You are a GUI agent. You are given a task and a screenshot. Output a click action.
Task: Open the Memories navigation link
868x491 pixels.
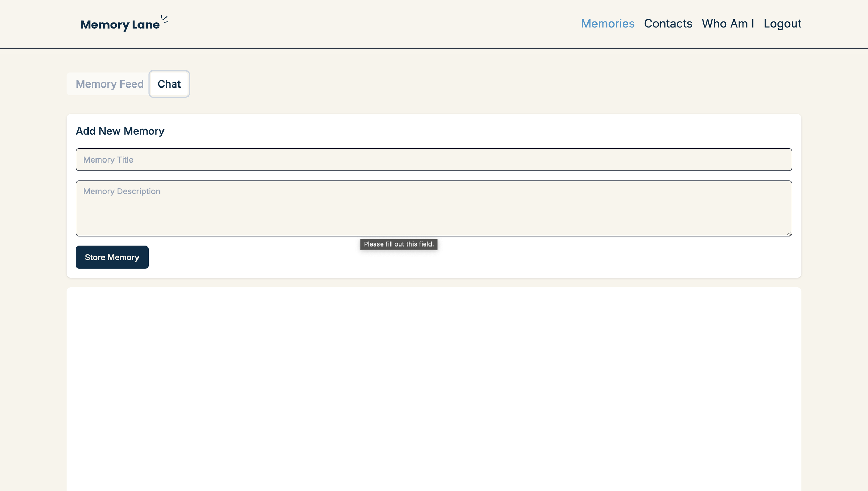point(608,24)
